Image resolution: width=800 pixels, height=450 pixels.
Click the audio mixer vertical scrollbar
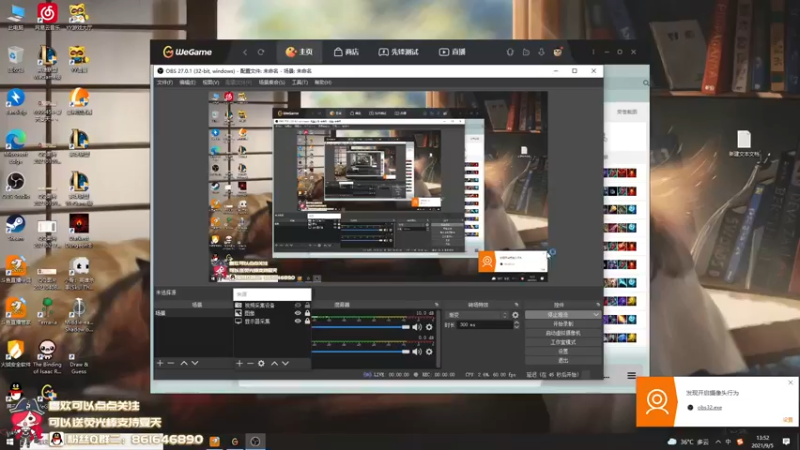click(x=437, y=338)
